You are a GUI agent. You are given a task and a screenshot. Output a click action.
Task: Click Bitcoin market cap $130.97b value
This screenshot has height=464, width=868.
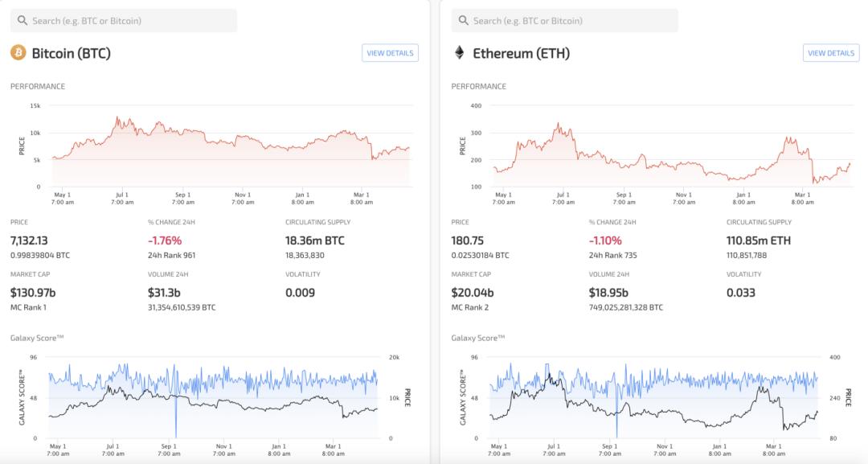click(33, 293)
